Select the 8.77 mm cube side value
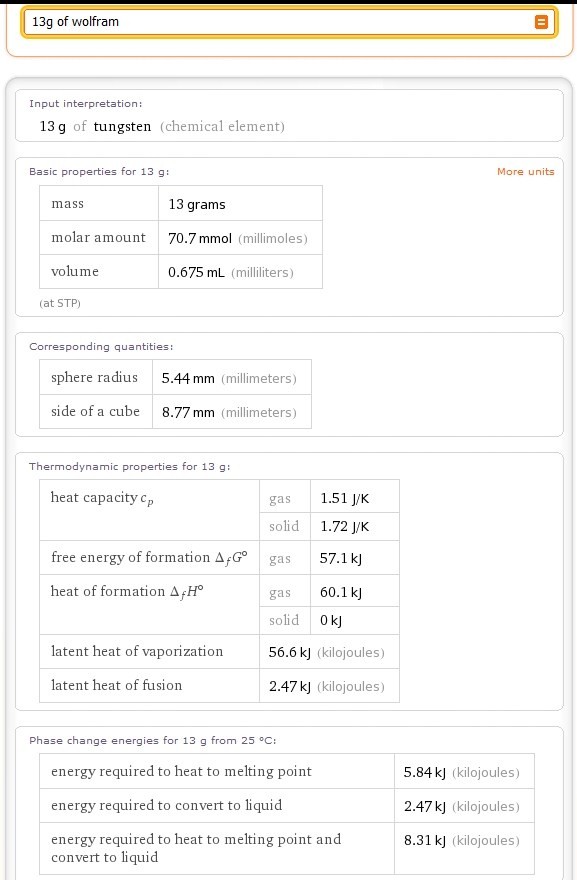Image resolution: width=577 pixels, height=880 pixels. pyautogui.click(x=188, y=412)
